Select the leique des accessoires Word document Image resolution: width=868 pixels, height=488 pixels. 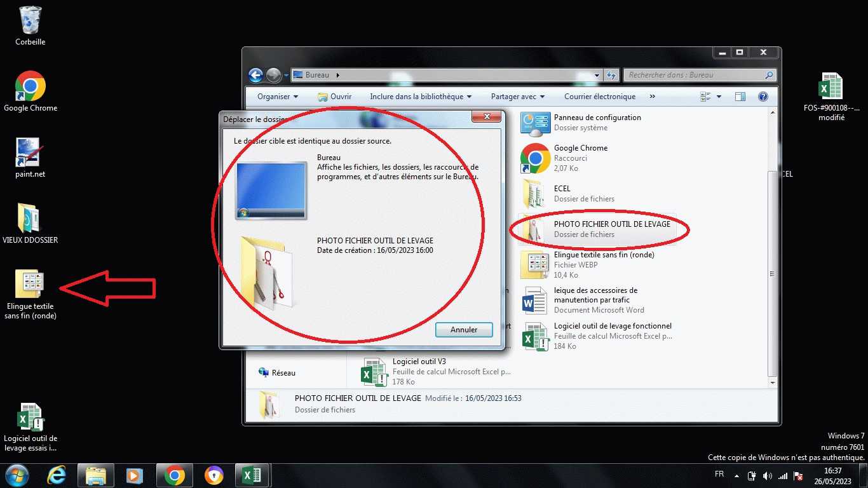pyautogui.click(x=597, y=301)
